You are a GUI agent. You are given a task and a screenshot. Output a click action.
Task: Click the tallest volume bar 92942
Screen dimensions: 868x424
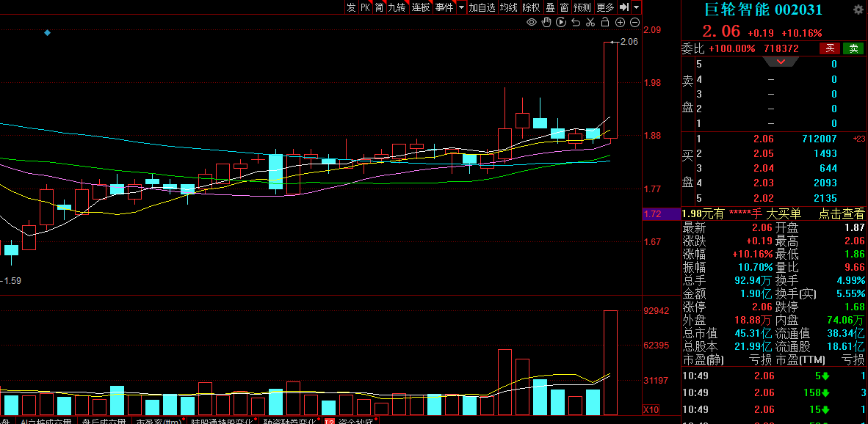[610, 362]
